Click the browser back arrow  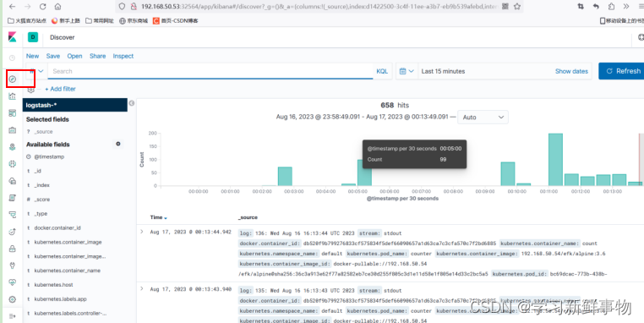click(x=13, y=7)
